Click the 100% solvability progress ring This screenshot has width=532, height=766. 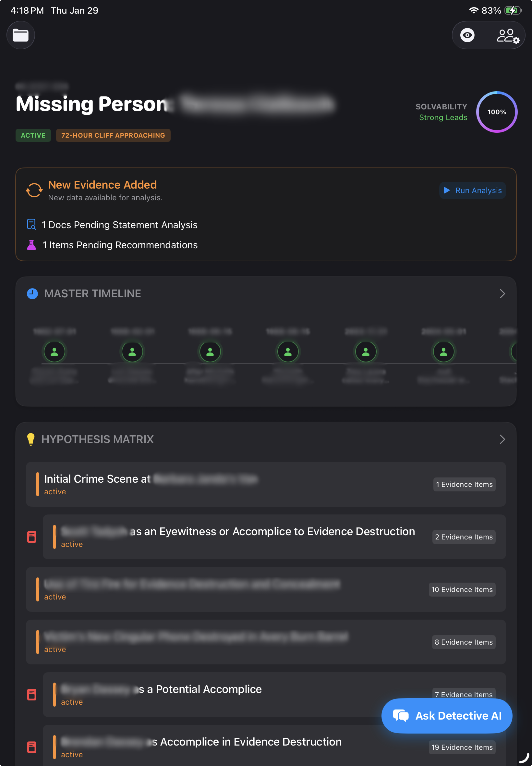tap(496, 112)
